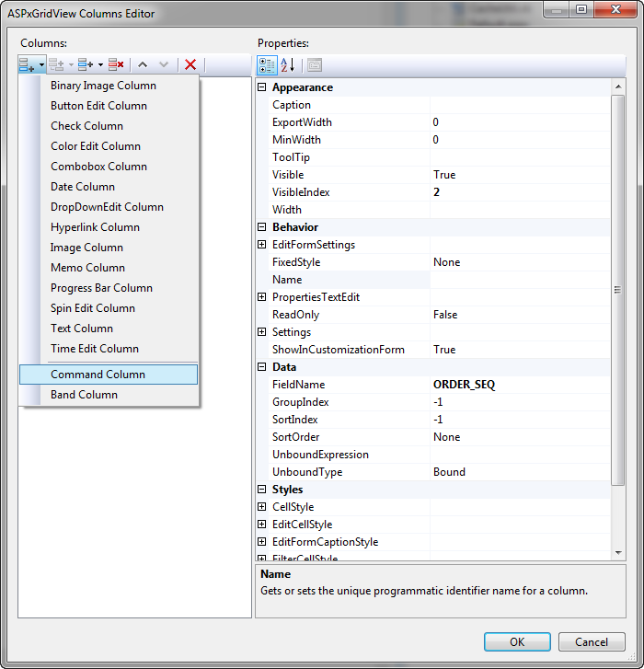Collapse the Data category

(x=262, y=367)
